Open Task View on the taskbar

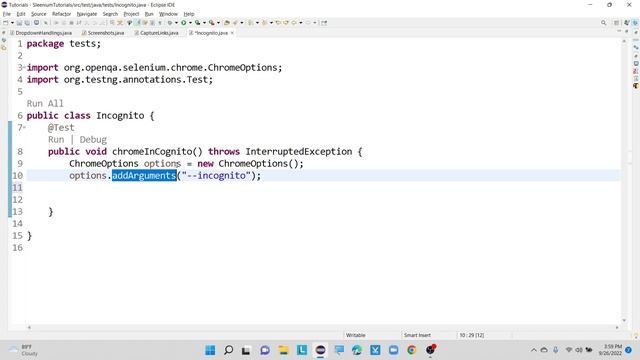click(x=246, y=350)
